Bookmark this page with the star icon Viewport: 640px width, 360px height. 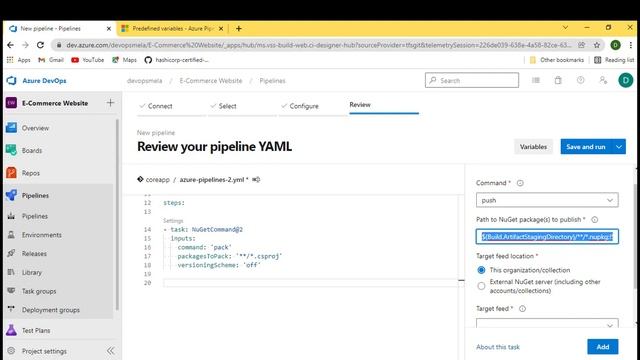click(x=597, y=45)
